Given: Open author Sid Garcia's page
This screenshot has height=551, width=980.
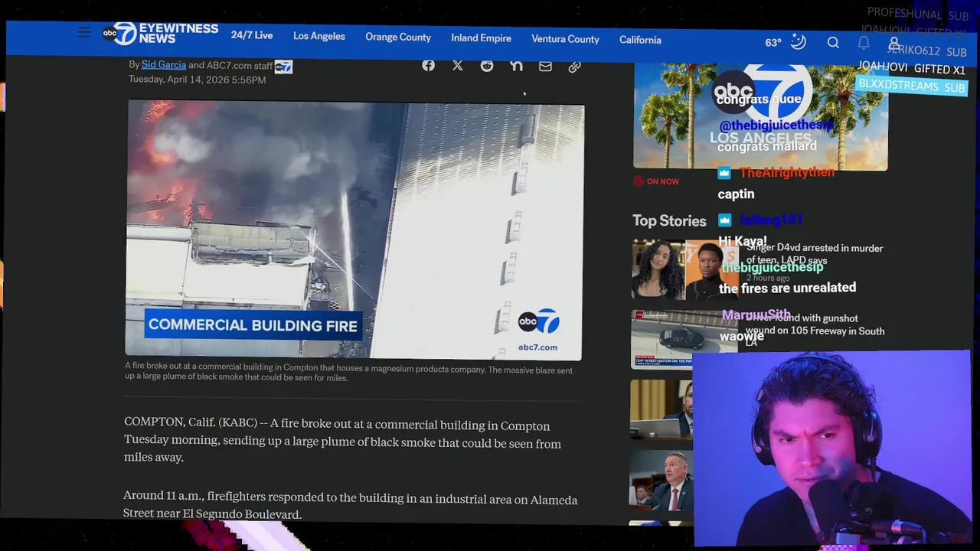Looking at the screenshot, I should [x=164, y=65].
